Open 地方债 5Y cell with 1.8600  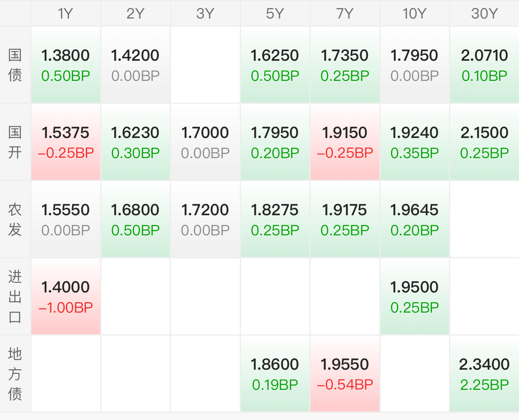(x=275, y=374)
